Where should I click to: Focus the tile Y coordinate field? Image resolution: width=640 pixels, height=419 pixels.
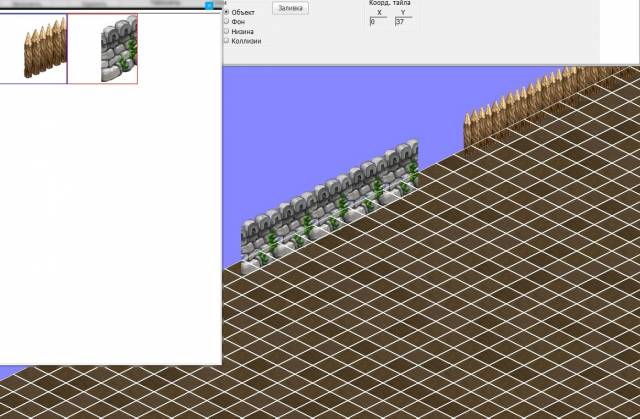403,22
